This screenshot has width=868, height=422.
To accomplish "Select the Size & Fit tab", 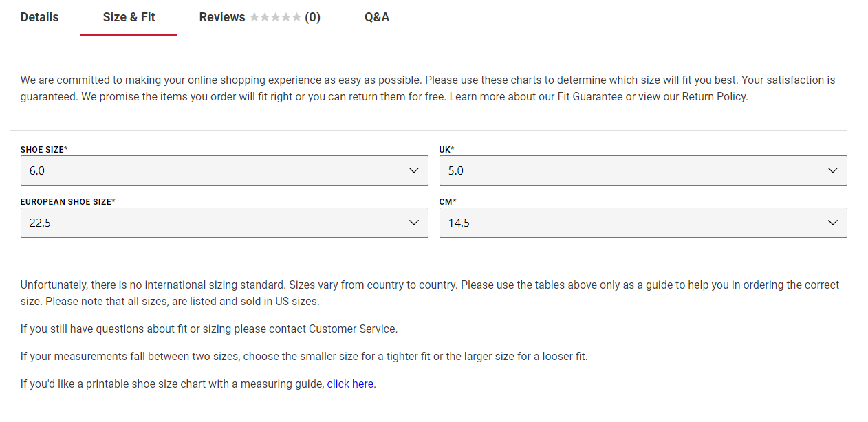I will (129, 17).
